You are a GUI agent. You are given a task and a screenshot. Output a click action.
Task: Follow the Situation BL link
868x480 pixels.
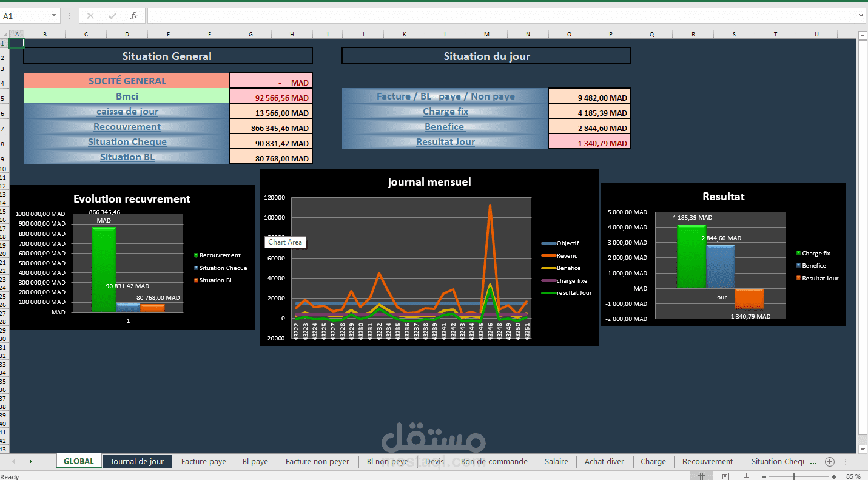127,157
